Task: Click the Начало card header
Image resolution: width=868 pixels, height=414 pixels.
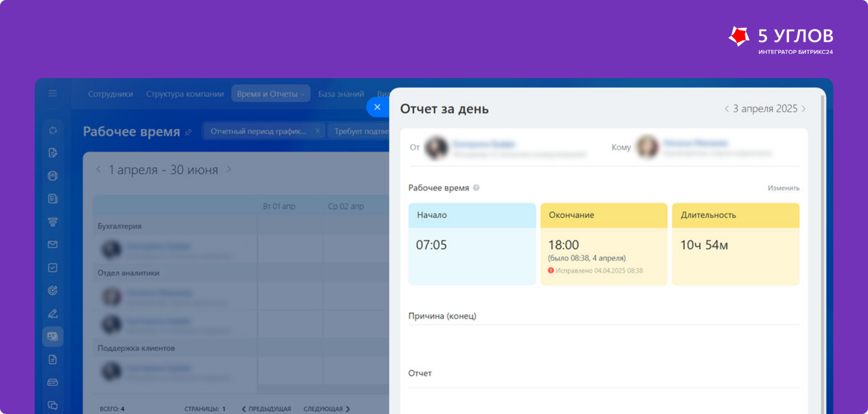Action: (472, 215)
